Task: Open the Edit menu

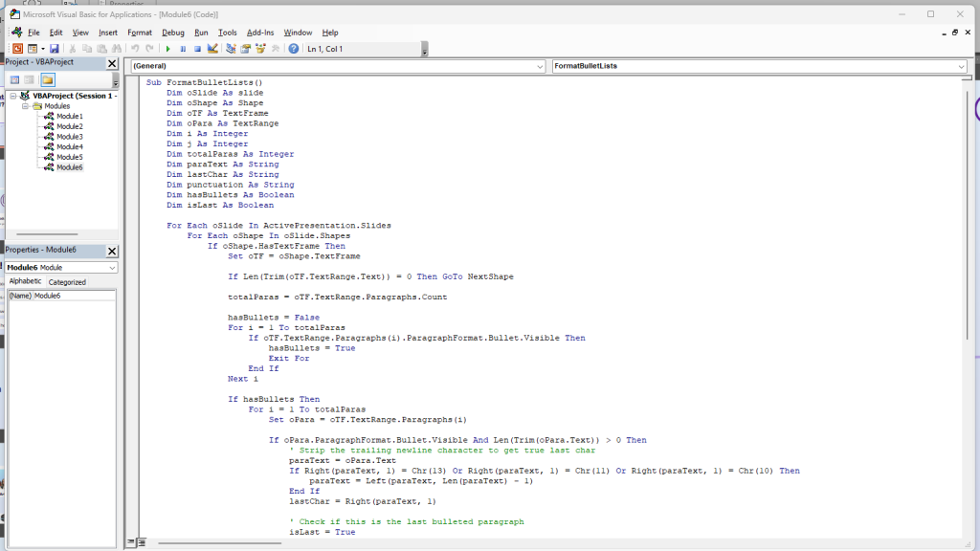Action: tap(56, 33)
